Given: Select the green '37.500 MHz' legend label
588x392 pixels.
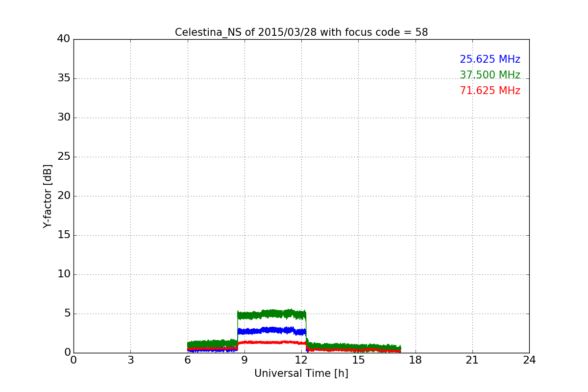Looking at the screenshot, I should point(490,75).
